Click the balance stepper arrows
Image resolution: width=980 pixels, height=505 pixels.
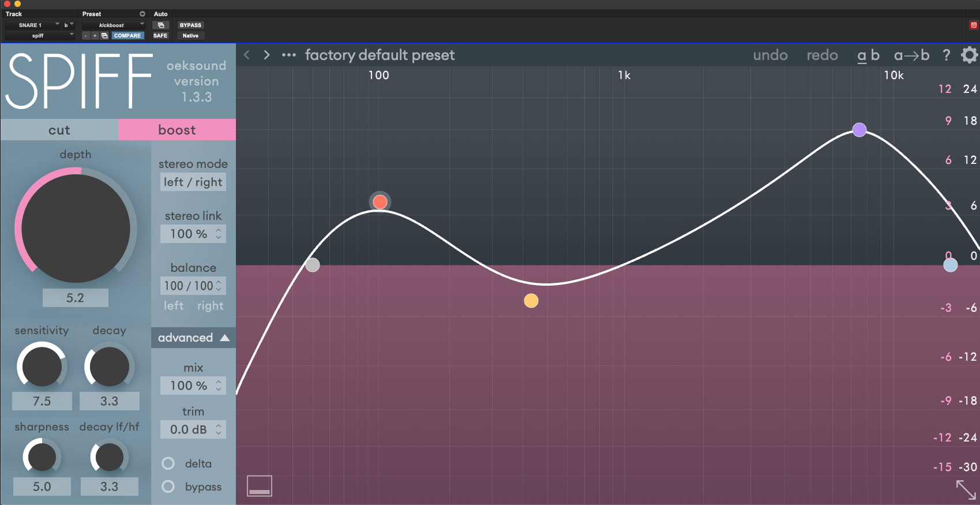[219, 286]
